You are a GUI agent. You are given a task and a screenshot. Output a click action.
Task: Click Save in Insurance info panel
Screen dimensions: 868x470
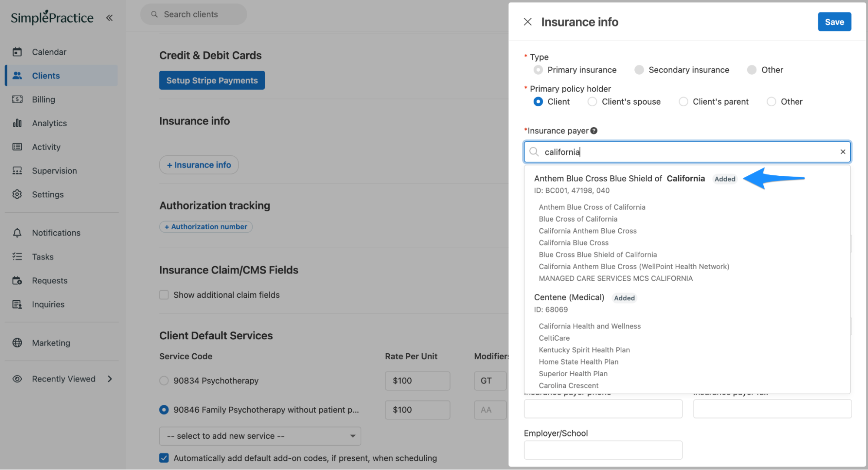(834, 22)
